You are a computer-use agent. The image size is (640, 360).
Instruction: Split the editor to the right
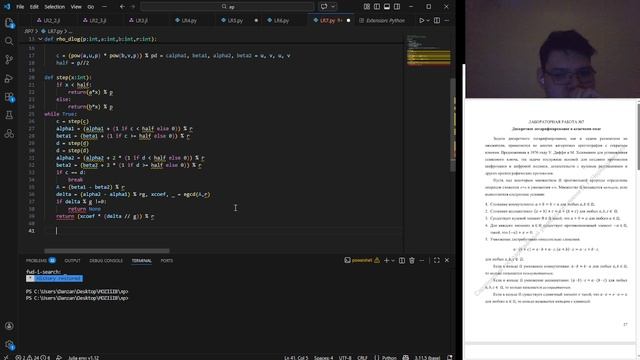click(437, 20)
